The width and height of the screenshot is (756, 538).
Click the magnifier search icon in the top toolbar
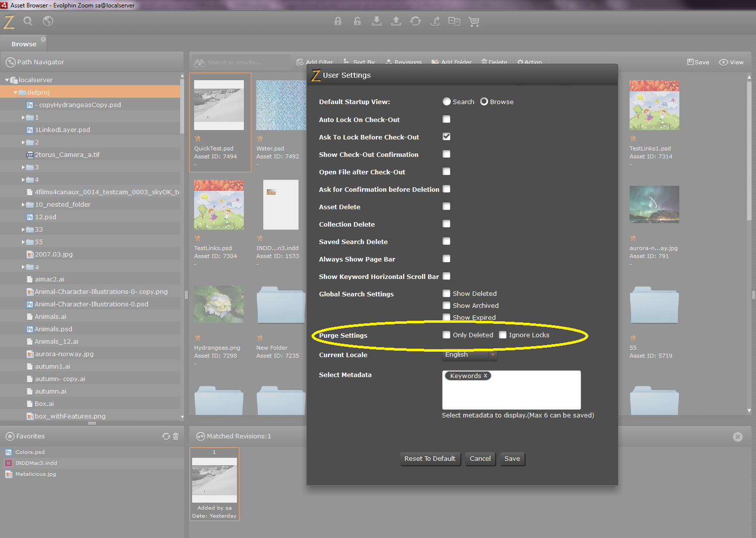click(28, 21)
